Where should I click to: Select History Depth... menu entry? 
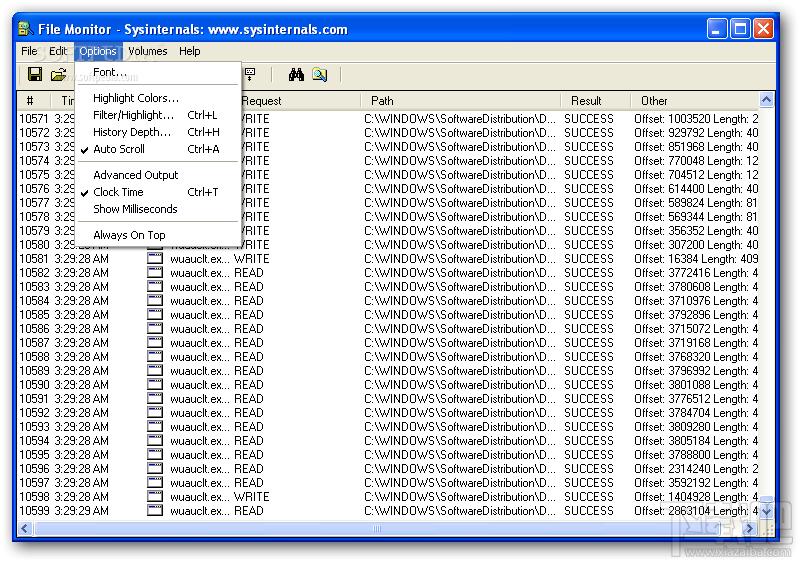[158, 132]
